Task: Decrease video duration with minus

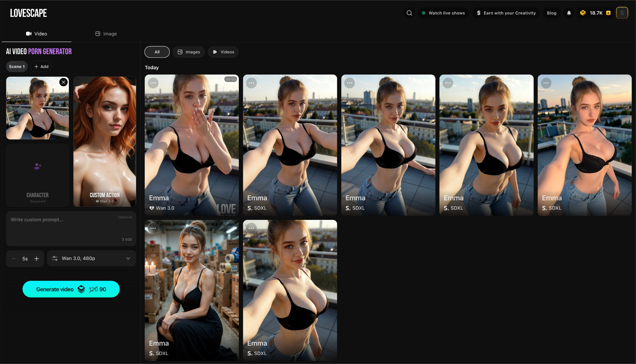Action: click(14, 258)
